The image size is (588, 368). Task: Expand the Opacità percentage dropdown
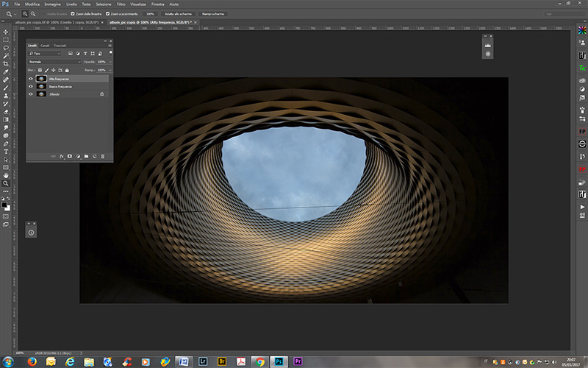(x=110, y=61)
